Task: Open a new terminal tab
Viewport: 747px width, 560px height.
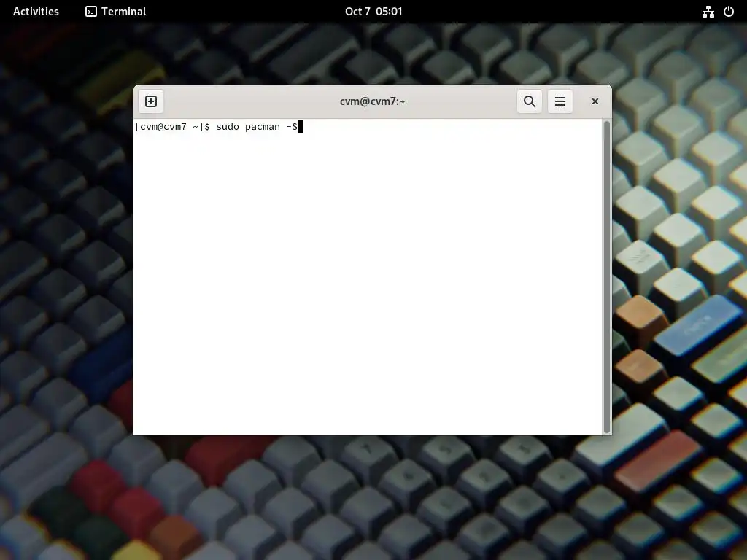Action: pos(151,101)
